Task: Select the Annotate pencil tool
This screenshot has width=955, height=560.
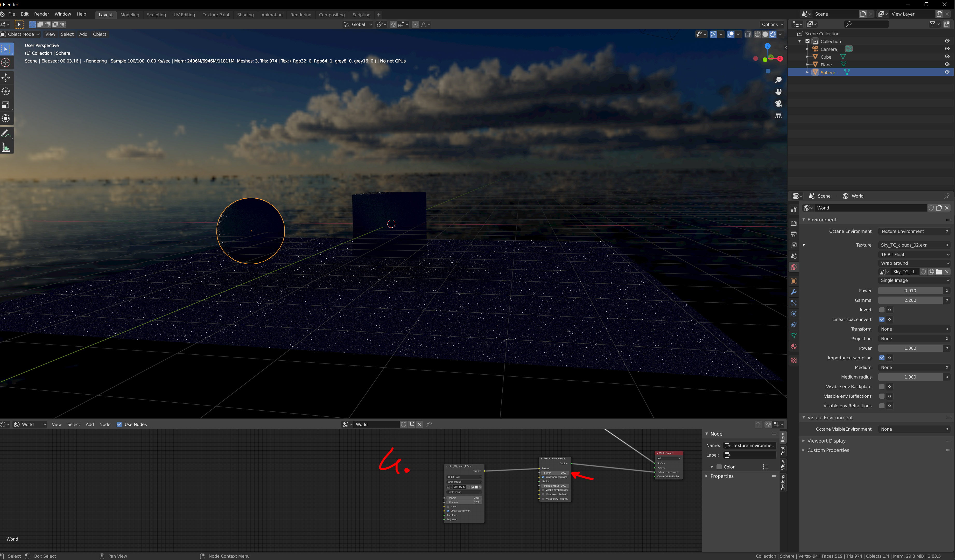Action: (x=6, y=133)
